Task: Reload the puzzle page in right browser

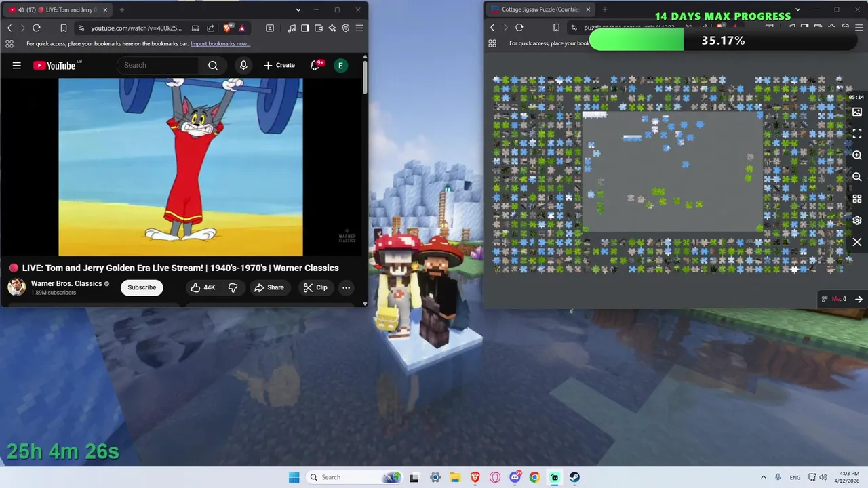Action: (x=519, y=28)
